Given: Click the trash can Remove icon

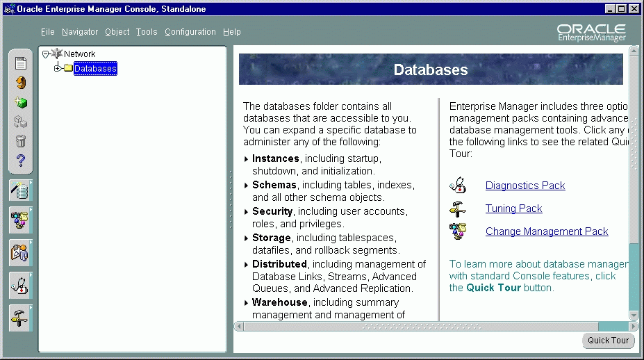Looking at the screenshot, I should click(x=21, y=142).
